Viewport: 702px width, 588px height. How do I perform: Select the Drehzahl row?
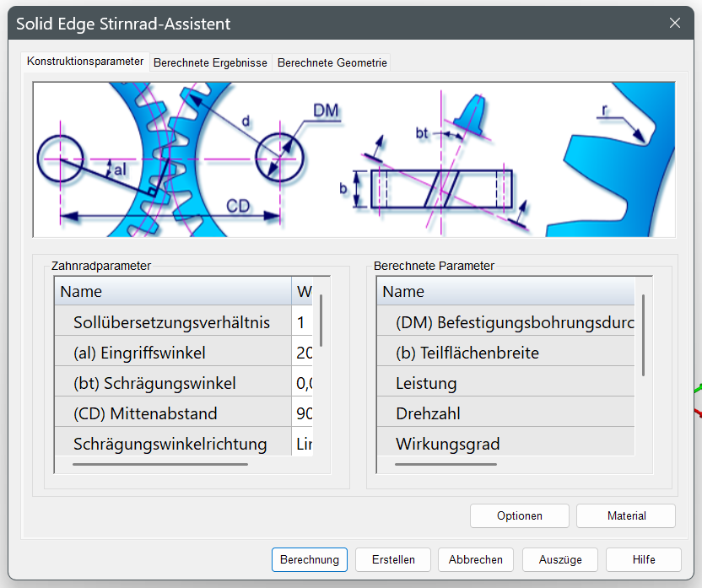point(506,413)
